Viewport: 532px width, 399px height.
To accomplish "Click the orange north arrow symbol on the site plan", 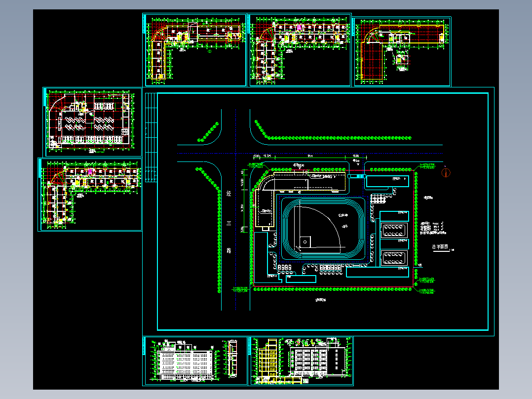I will pos(446,172).
